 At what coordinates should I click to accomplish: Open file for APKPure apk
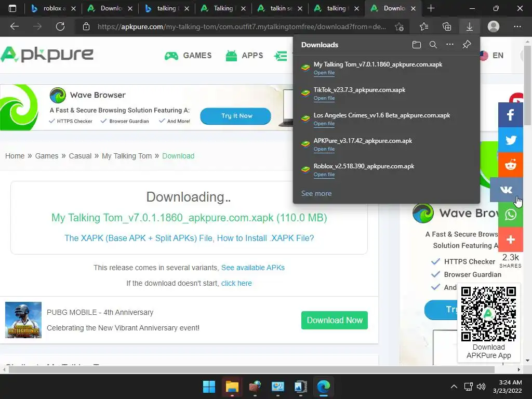pyautogui.click(x=324, y=149)
